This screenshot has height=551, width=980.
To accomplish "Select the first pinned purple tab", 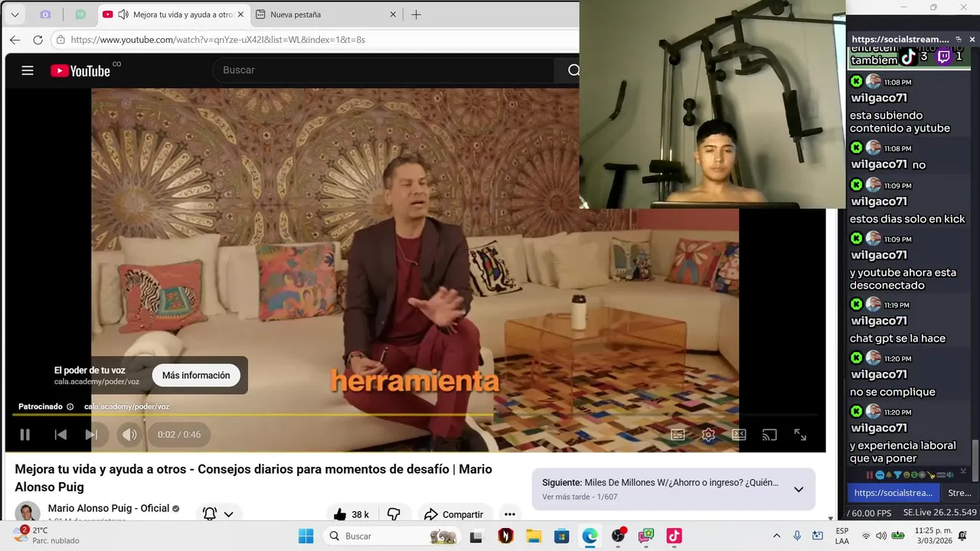I will 45,15.
